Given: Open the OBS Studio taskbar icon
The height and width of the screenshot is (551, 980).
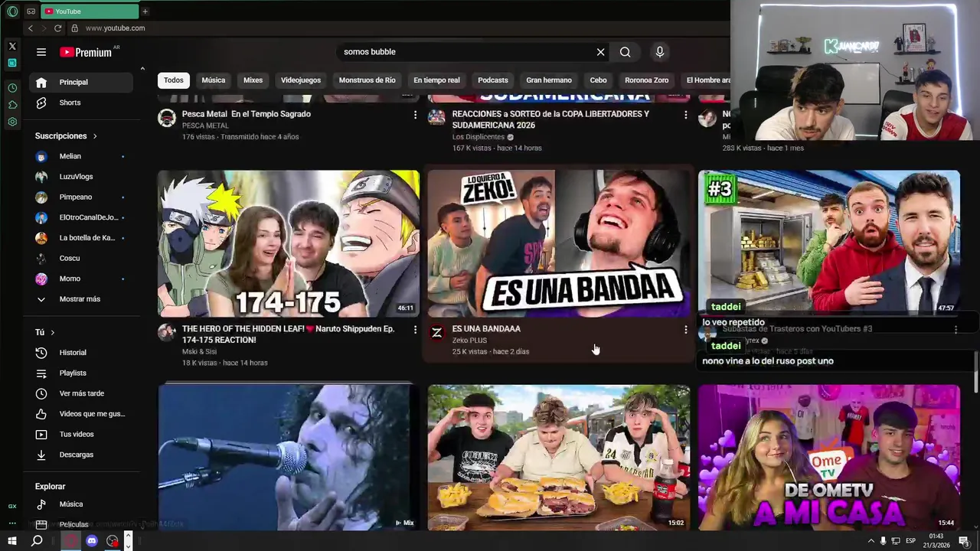Looking at the screenshot, I should (x=113, y=541).
